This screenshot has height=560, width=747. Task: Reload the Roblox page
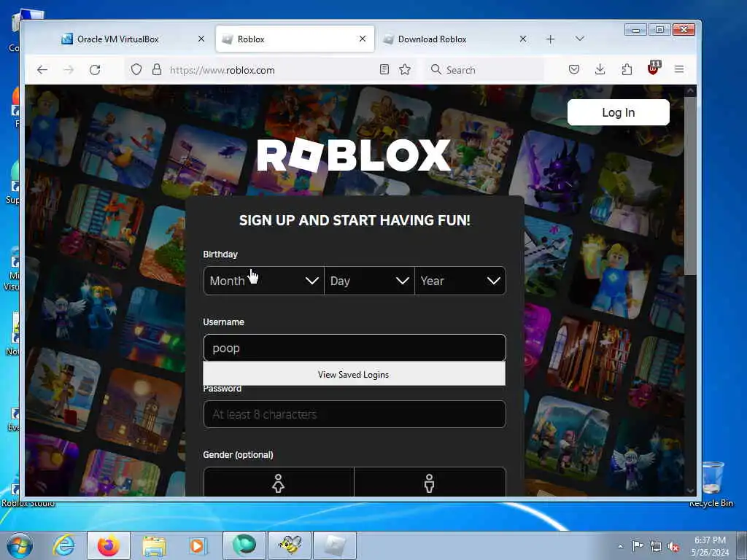pyautogui.click(x=95, y=70)
